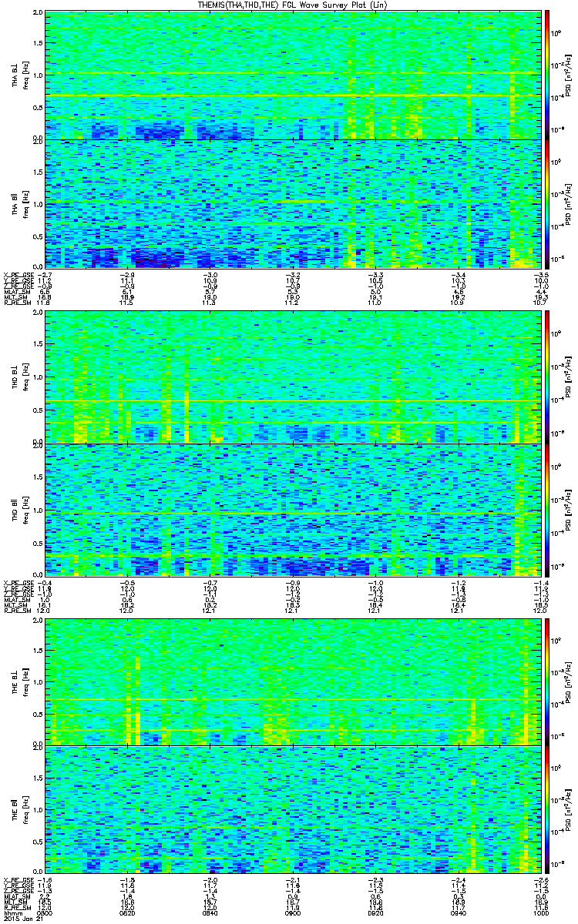The width and height of the screenshot is (578, 924).
Task: Click the THEMIS FGL Wave Survey Plot title
Action: tap(290, 5)
